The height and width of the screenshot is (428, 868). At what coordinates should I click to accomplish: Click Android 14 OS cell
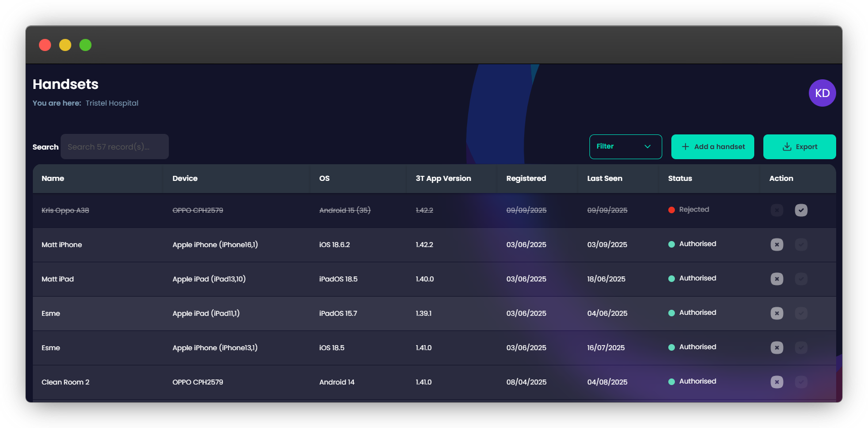337,382
